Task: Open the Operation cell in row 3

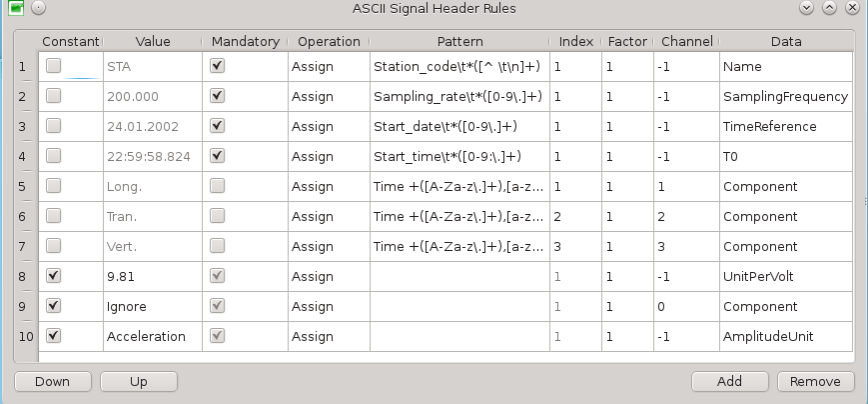Action: 328,126
